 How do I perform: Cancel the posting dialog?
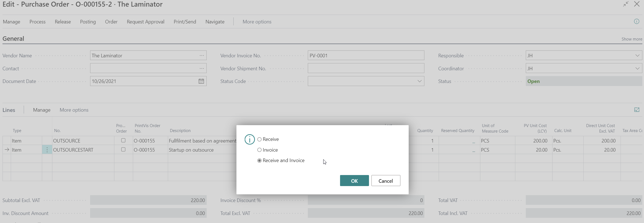(386, 181)
